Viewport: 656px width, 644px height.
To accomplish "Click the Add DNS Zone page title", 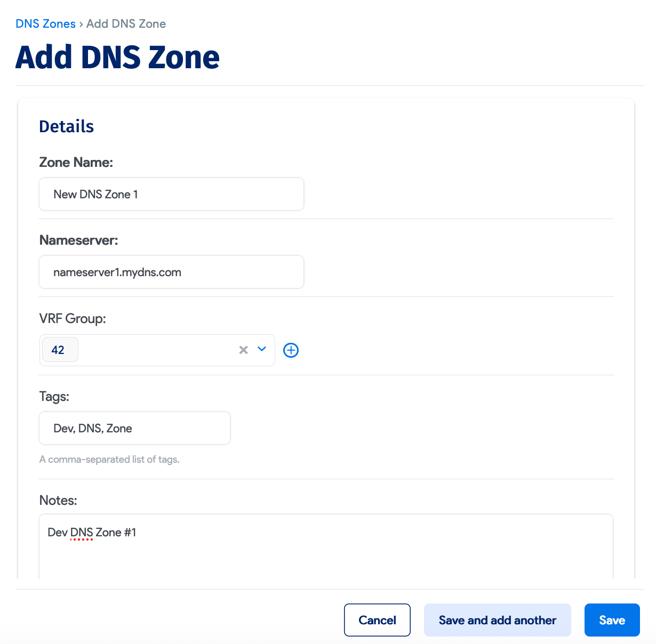I will [117, 57].
